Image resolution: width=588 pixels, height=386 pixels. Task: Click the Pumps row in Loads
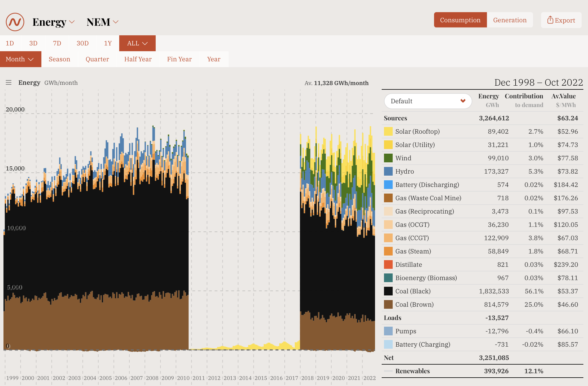click(405, 331)
